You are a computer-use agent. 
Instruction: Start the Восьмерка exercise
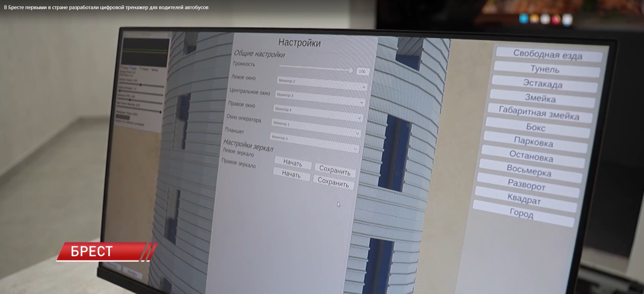[x=529, y=171]
